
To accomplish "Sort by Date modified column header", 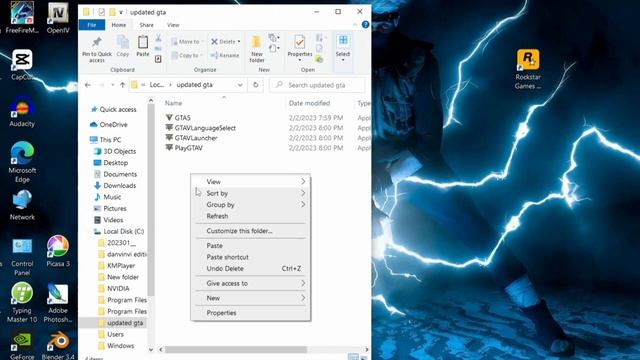I will pos(309,103).
